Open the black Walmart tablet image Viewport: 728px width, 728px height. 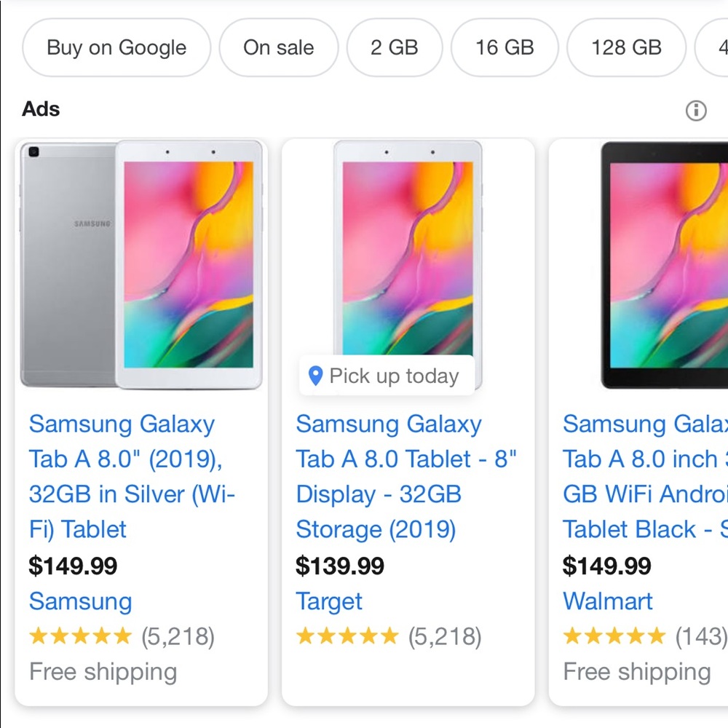[x=665, y=265]
